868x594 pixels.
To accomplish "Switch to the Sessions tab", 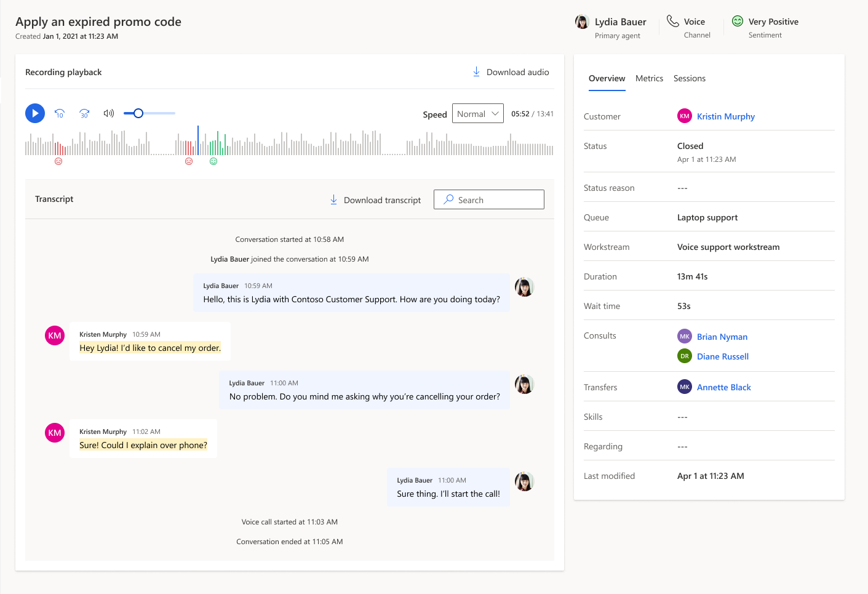I will coord(689,78).
